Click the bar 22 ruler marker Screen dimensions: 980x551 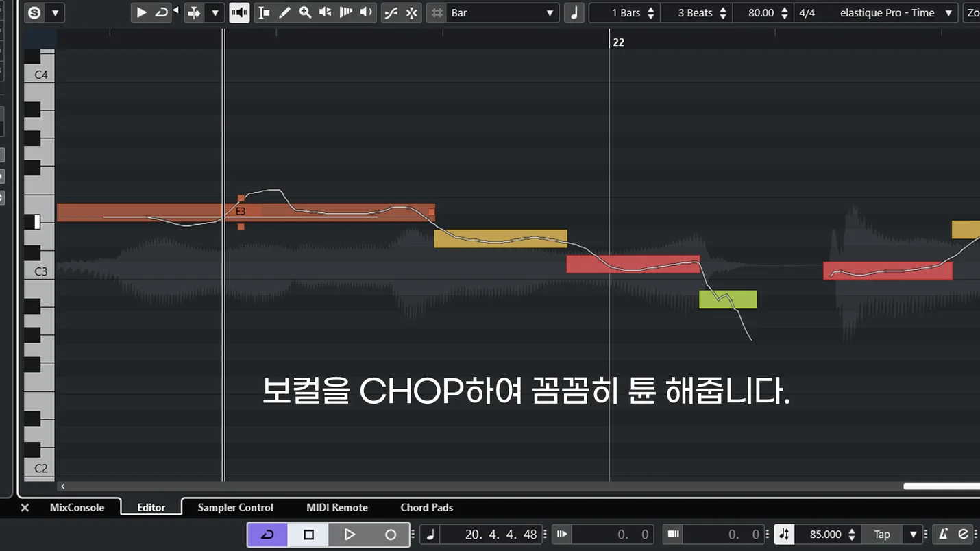pyautogui.click(x=618, y=42)
